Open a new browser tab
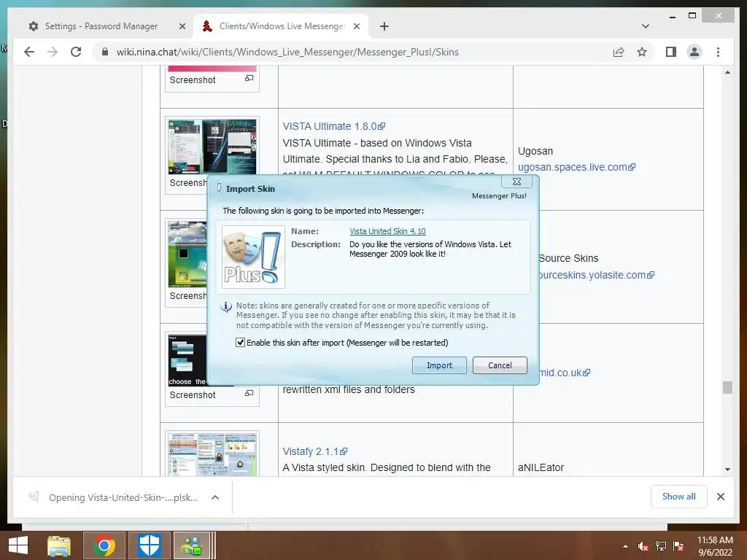 384,26
